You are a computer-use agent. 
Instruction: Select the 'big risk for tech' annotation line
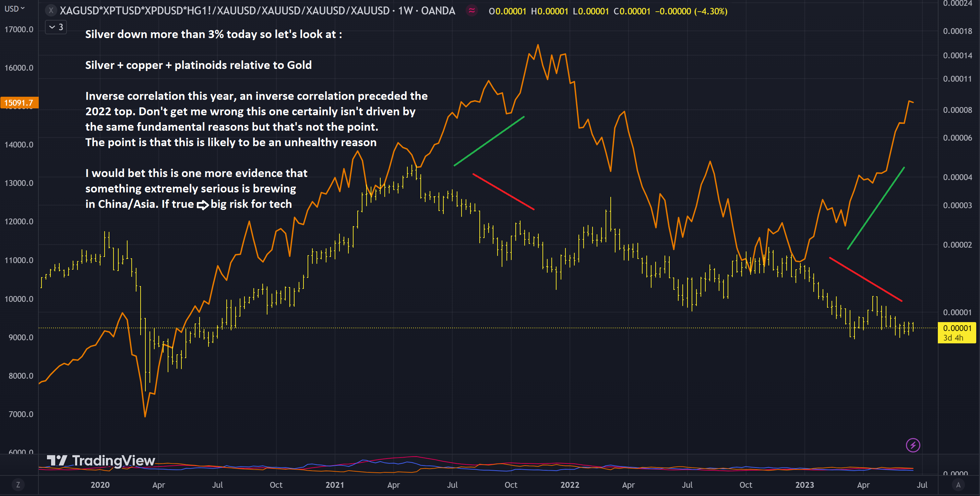[188, 204]
